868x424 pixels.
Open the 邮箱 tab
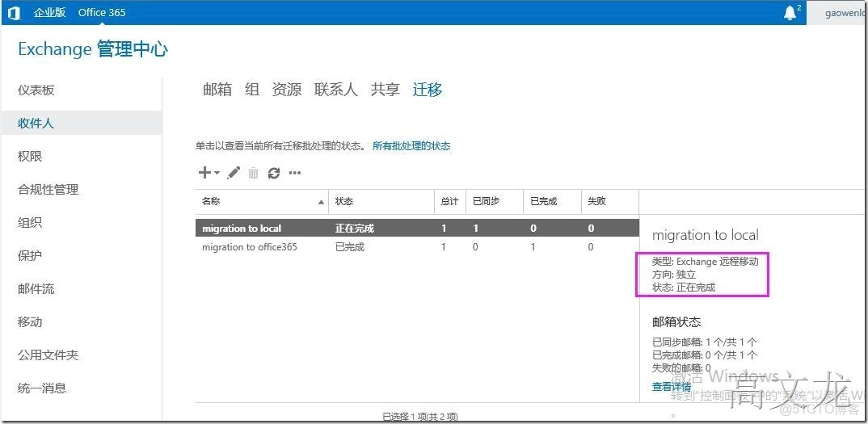pyautogui.click(x=217, y=89)
